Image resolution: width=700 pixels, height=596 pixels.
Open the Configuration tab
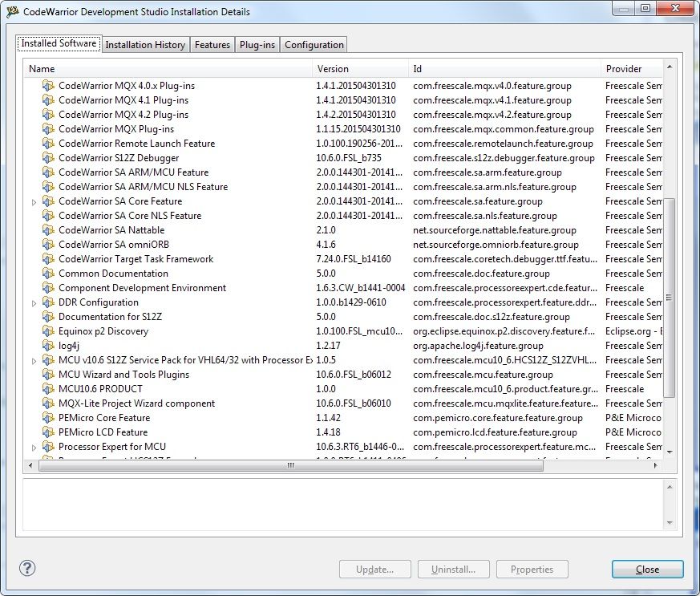[x=314, y=45]
